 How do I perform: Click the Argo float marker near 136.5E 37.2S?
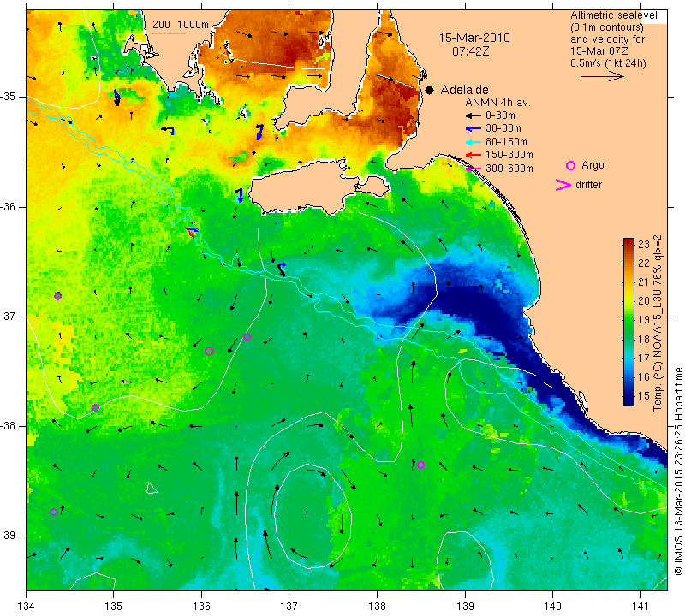click(x=247, y=336)
